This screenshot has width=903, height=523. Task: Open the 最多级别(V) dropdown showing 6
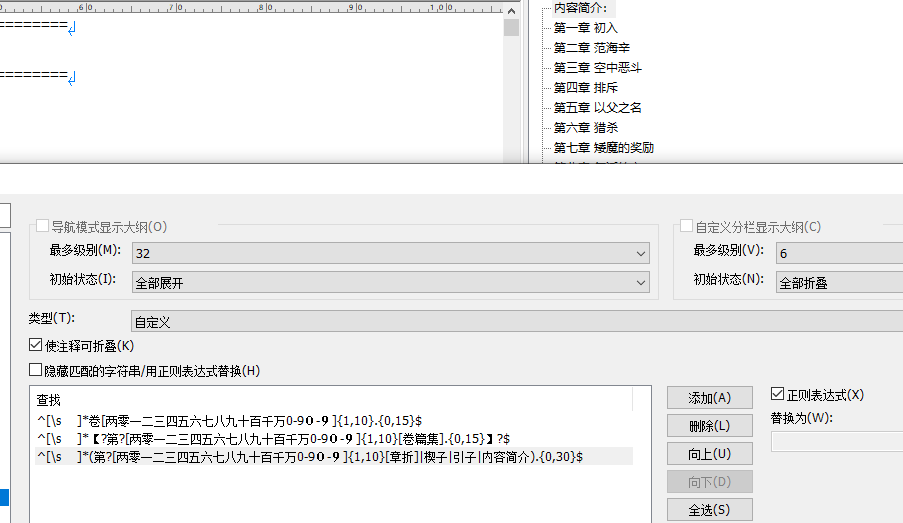tap(838, 254)
